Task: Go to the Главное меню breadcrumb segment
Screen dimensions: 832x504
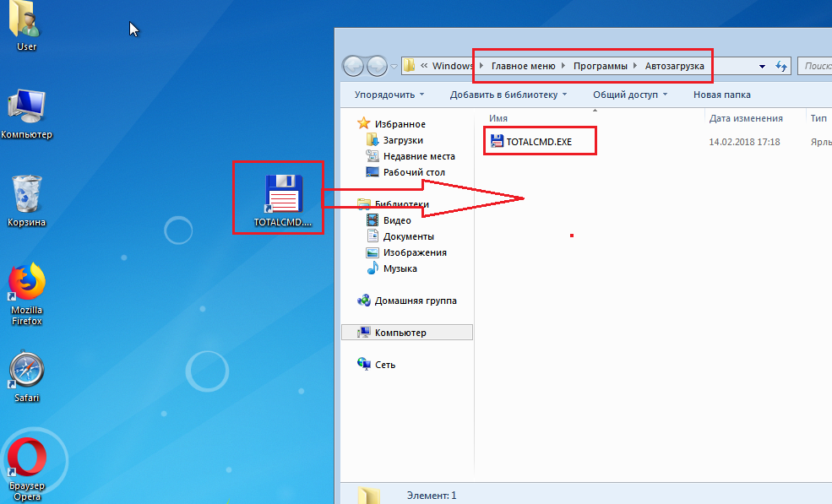Action: point(523,66)
